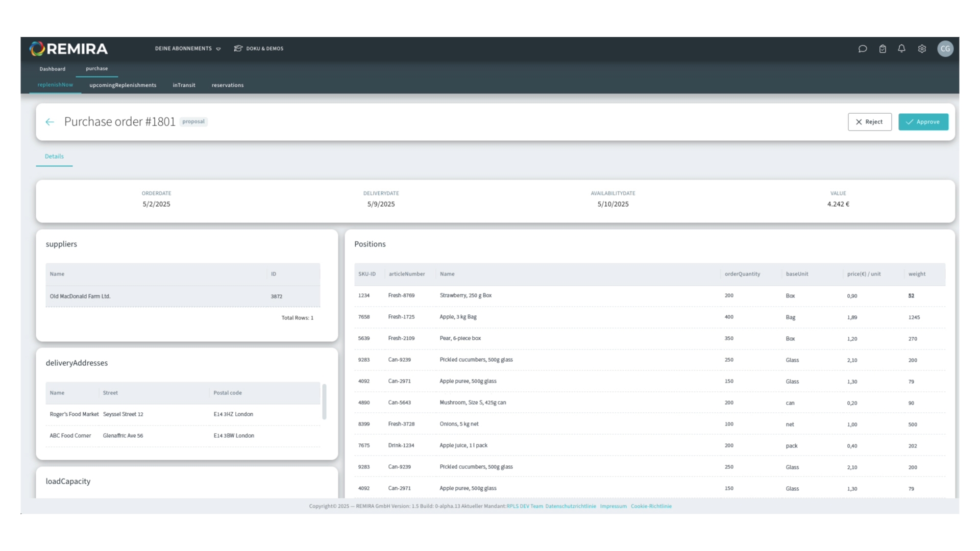Viewport: 980px width, 551px height.
Task: Go back with the left arrow
Action: point(50,122)
